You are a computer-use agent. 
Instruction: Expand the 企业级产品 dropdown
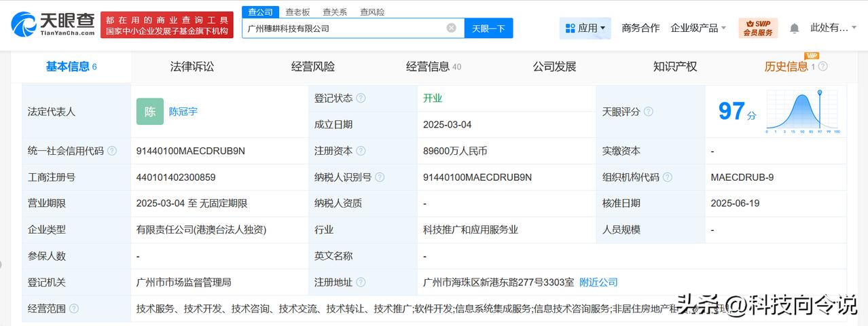(x=698, y=28)
